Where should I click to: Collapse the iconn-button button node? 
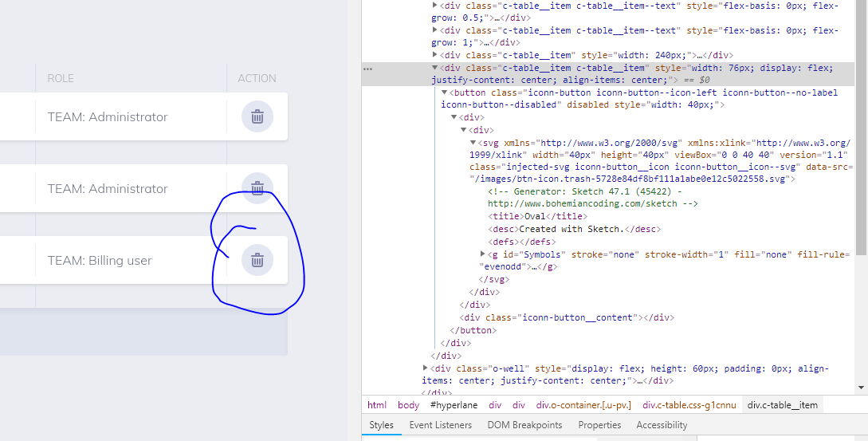(x=444, y=93)
